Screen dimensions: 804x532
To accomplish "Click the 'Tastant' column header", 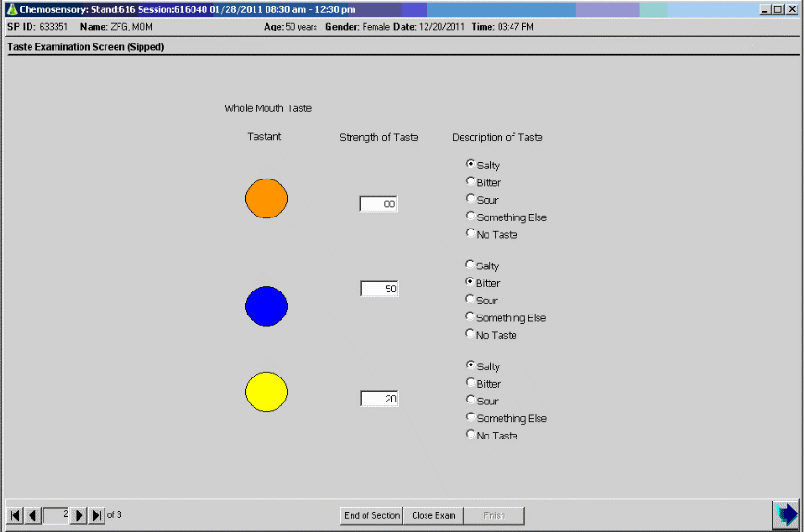I will tap(265, 136).
